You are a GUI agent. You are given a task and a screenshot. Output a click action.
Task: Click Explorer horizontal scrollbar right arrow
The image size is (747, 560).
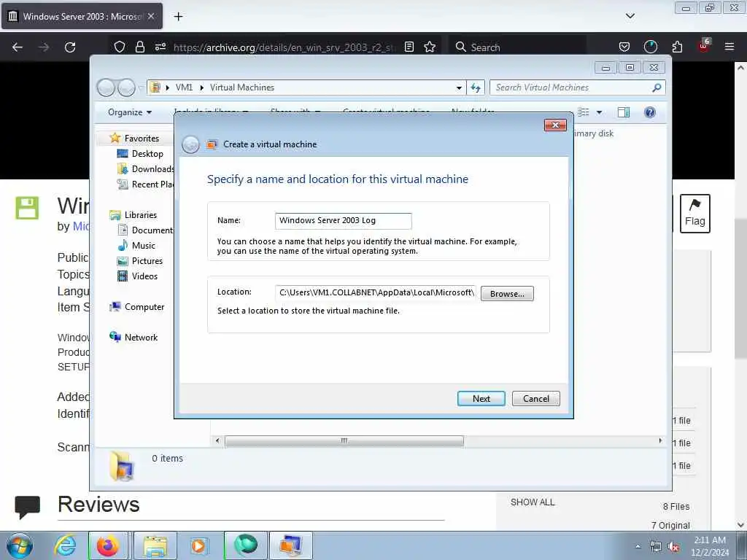pyautogui.click(x=660, y=441)
